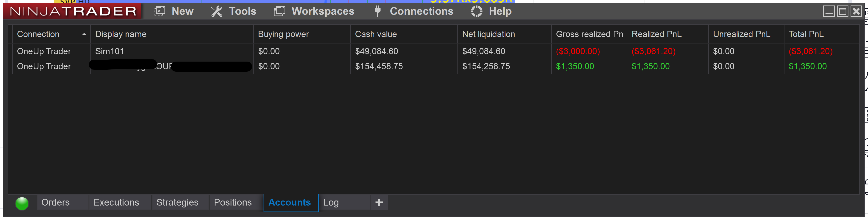Click the Workspaces windows icon

click(x=279, y=11)
